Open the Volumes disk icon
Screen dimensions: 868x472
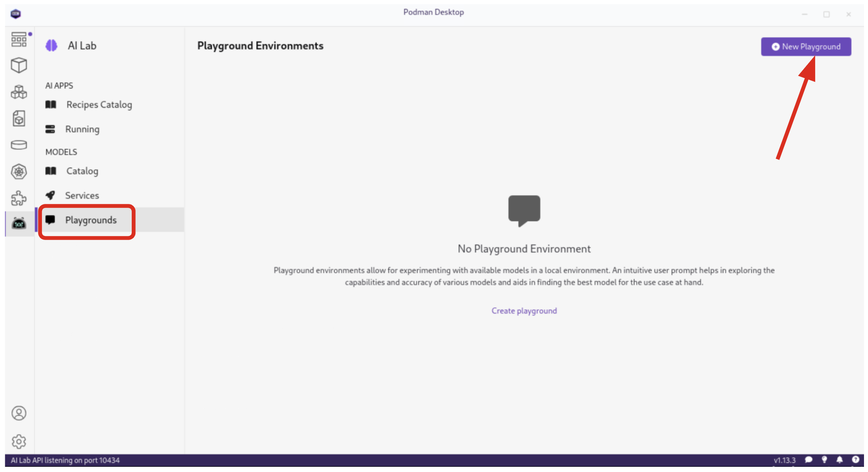(x=19, y=145)
